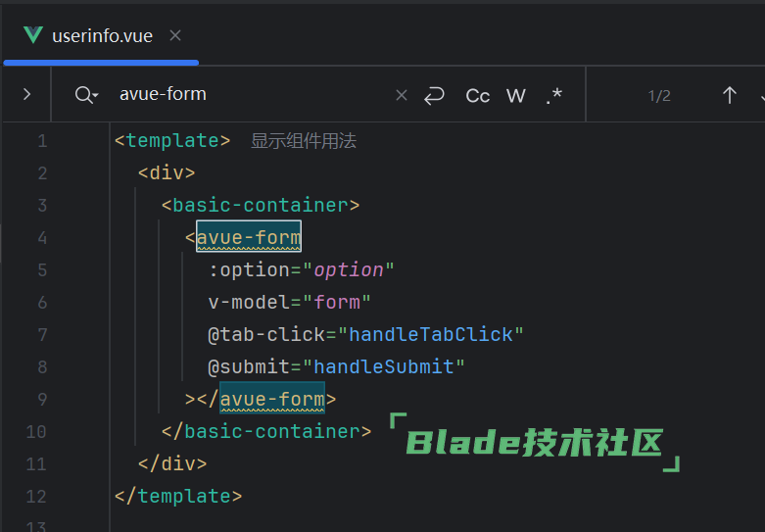Image resolution: width=765 pixels, height=532 pixels.
Task: Go to next occurrence with down arrow
Action: (760, 95)
